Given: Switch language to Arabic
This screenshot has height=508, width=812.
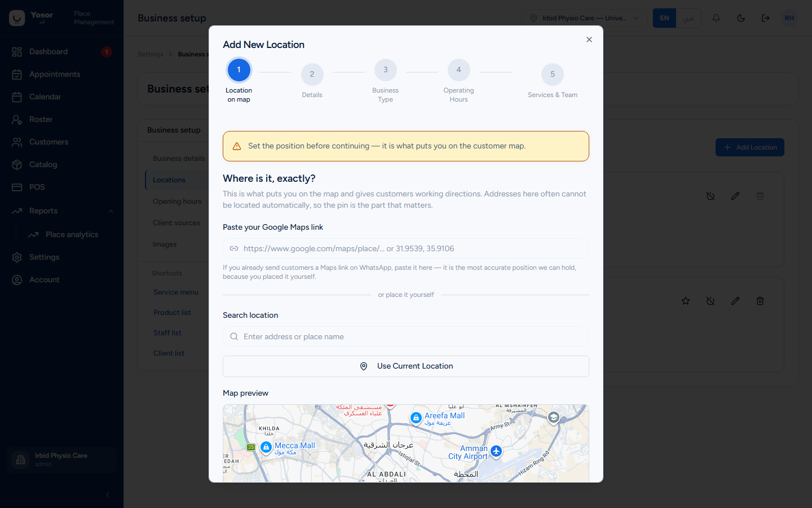Looking at the screenshot, I should [x=689, y=18].
